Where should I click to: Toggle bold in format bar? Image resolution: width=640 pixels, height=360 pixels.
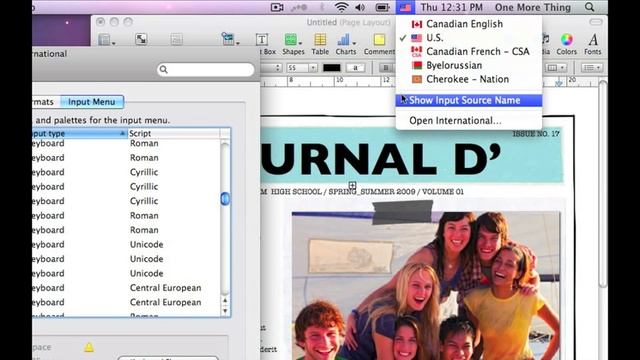[x=385, y=68]
